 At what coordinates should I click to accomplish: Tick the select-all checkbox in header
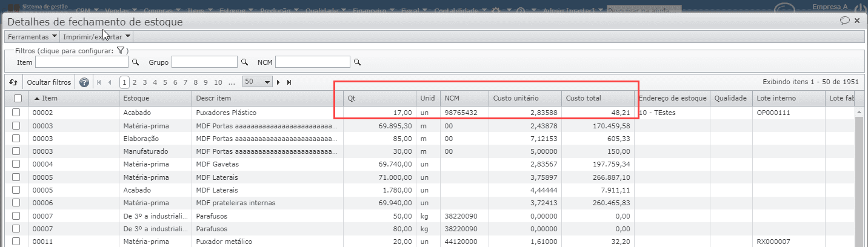point(17,98)
